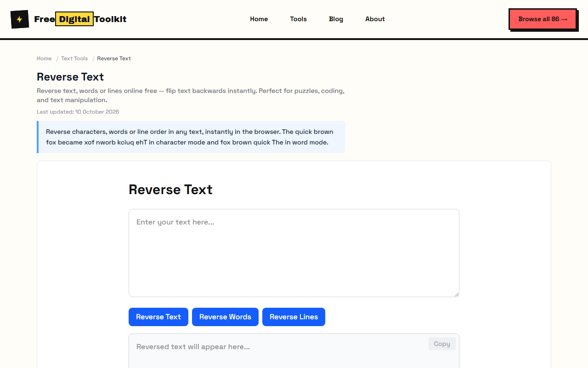Click the Reverse Text breadcrumb entry
The image size is (588, 368).
click(x=114, y=58)
